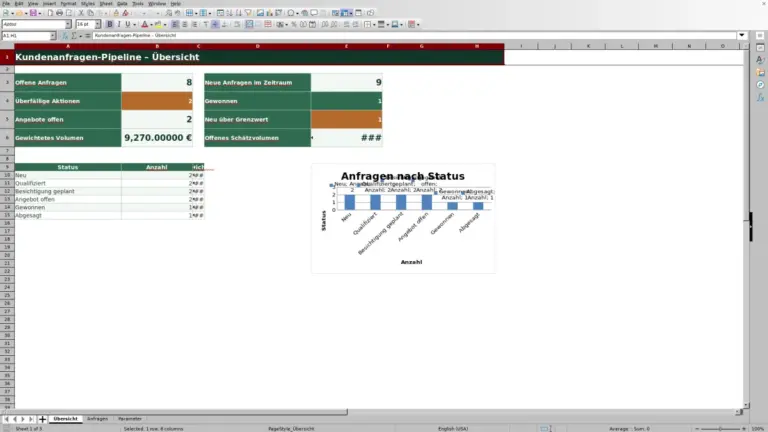Click the Merge and Center Cells icon
Viewport: 768px width, 432px height.
coord(249,24)
